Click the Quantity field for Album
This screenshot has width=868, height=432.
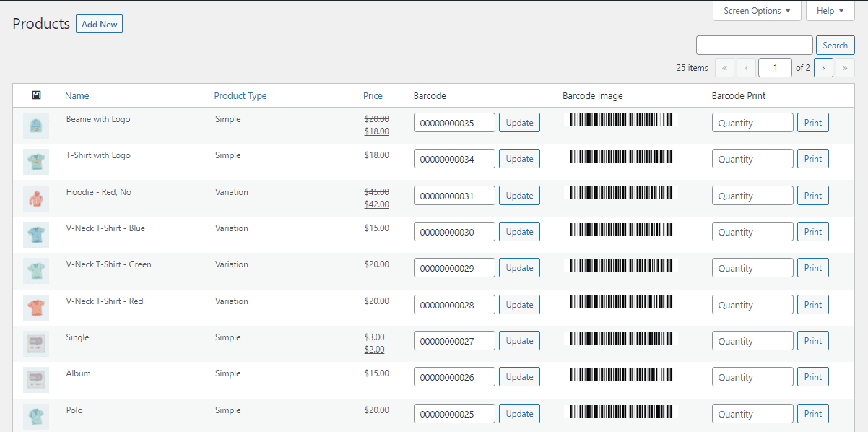pyautogui.click(x=752, y=376)
